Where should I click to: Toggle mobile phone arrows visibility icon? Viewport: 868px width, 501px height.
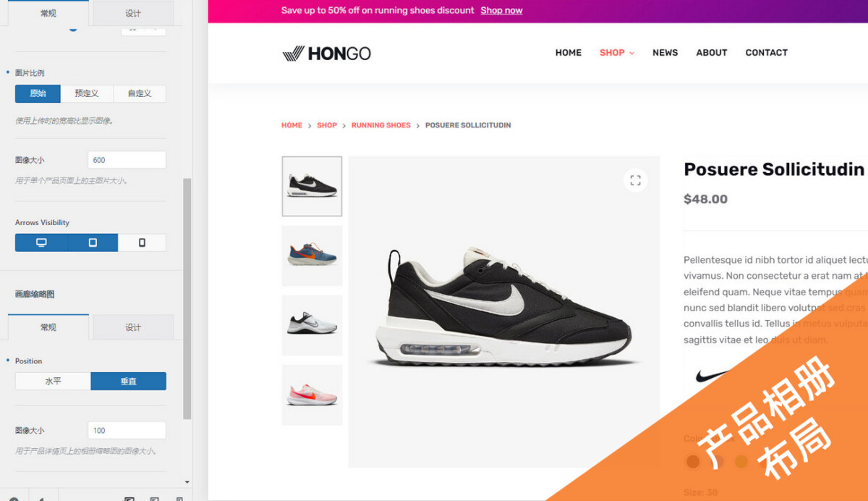tap(142, 243)
